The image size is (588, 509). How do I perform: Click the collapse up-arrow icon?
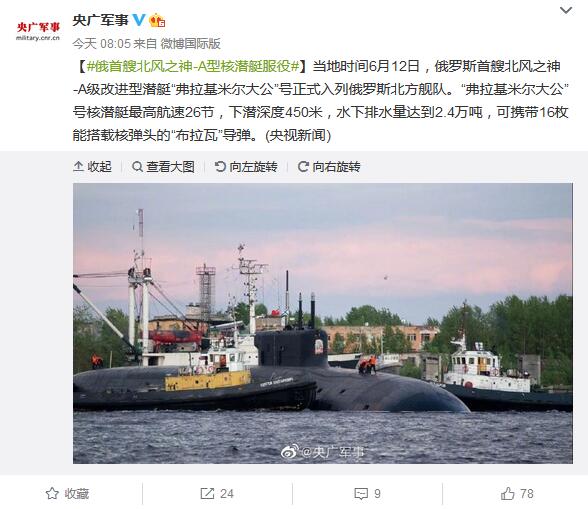pos(78,167)
